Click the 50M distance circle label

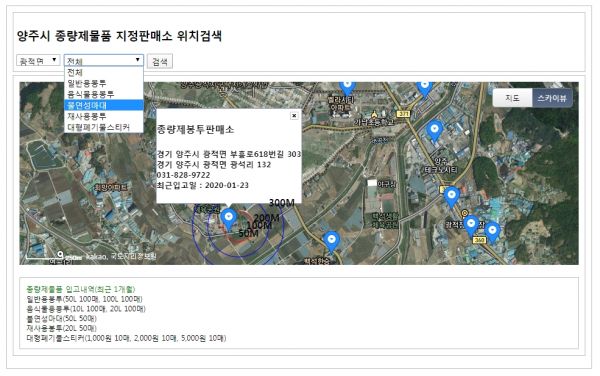pos(248,233)
